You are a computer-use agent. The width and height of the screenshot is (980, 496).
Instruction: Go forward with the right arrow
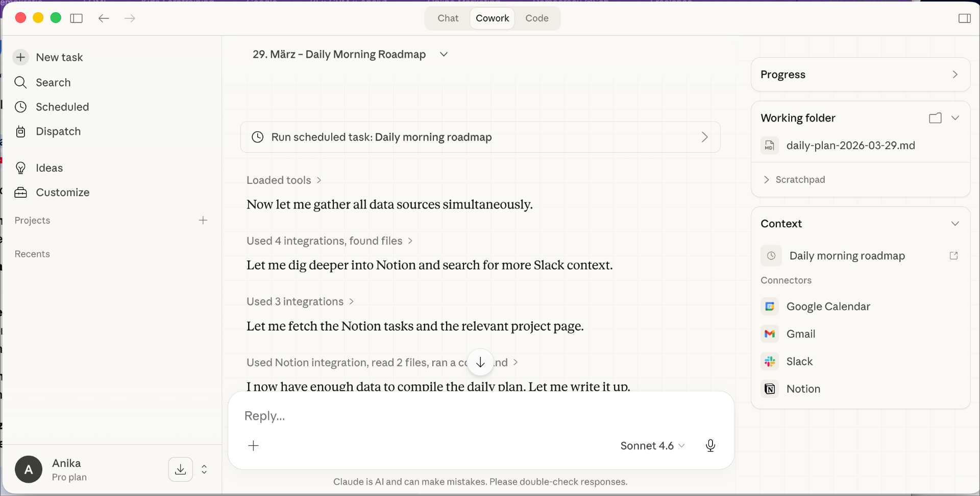(x=130, y=18)
